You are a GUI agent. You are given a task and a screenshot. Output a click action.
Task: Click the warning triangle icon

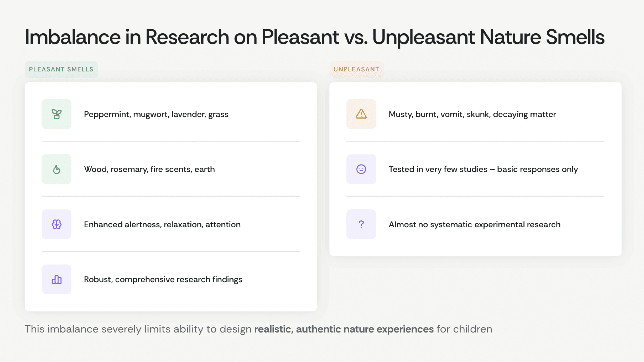361,114
